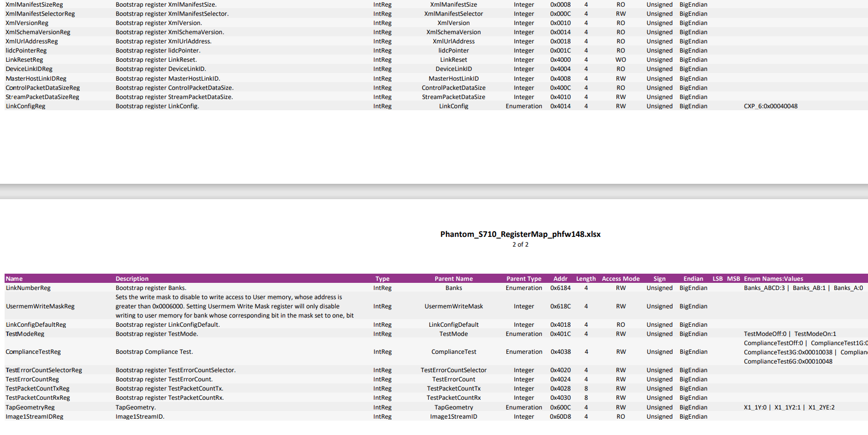Screen dimensions: 868x435
Task: Click the TestModeOn:1 enum value
Action: [815, 334]
